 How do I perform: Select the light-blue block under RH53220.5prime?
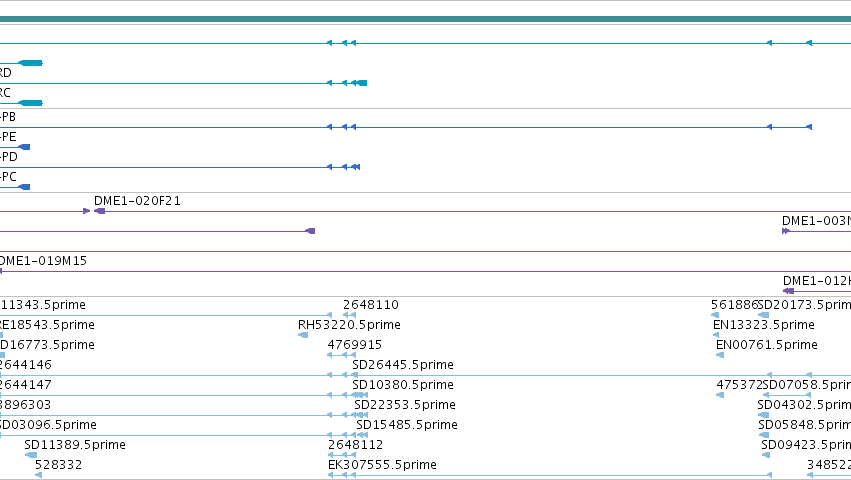coord(303,335)
